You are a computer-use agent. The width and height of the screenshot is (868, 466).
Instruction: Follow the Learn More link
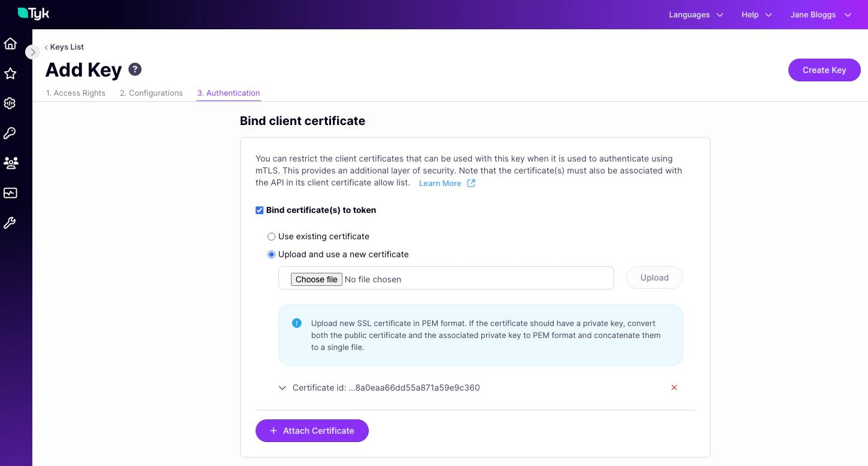pos(440,183)
